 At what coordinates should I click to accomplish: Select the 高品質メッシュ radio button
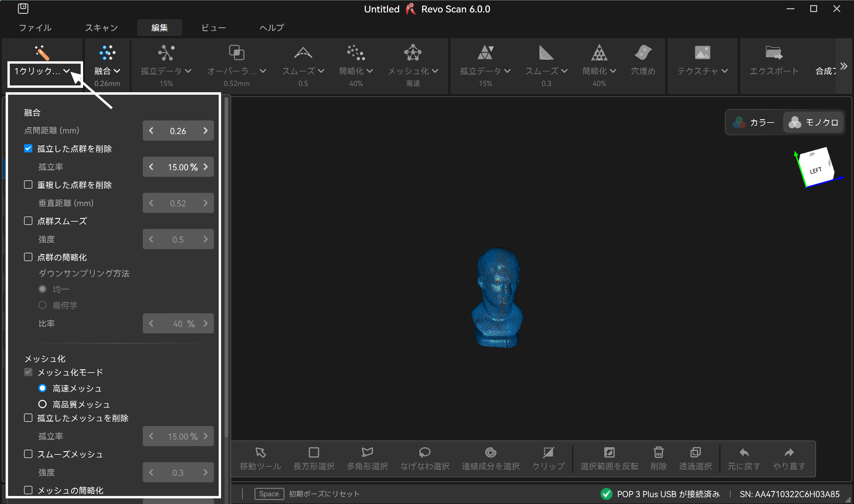tap(42, 404)
